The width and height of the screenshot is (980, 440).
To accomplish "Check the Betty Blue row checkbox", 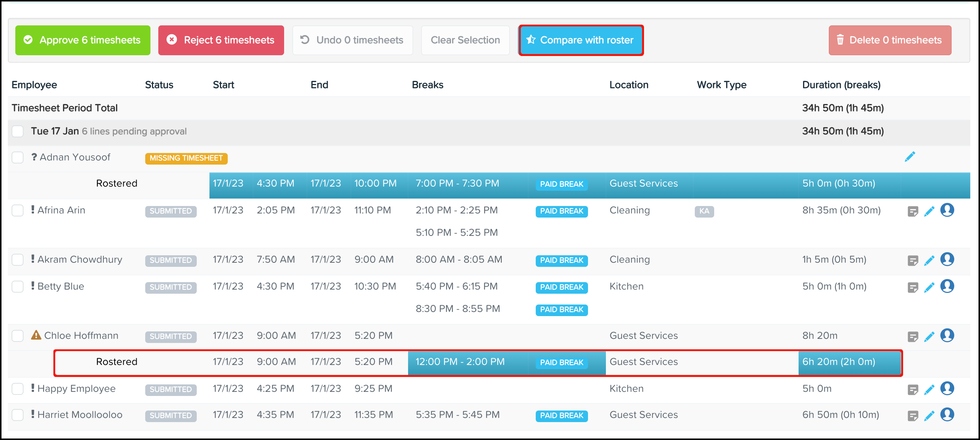I will pyautogui.click(x=18, y=286).
